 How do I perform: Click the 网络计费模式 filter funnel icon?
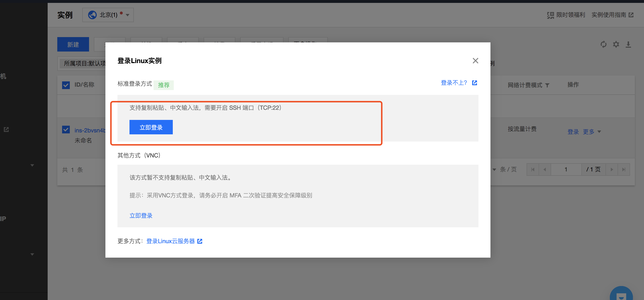[x=547, y=85]
